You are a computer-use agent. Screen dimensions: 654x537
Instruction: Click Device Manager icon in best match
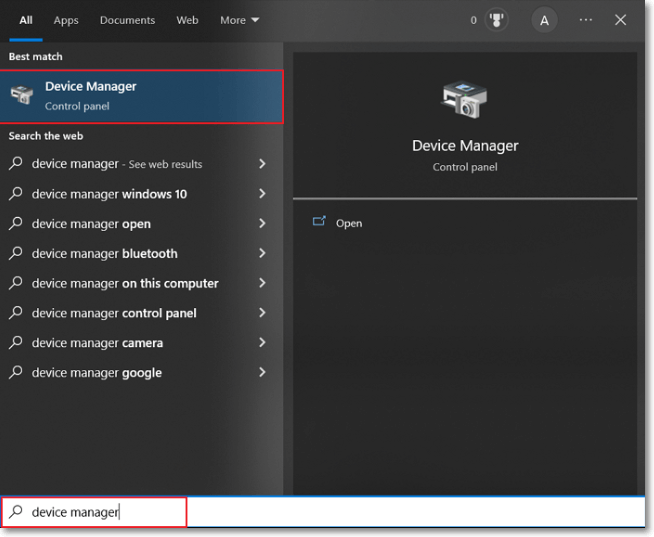[22, 95]
